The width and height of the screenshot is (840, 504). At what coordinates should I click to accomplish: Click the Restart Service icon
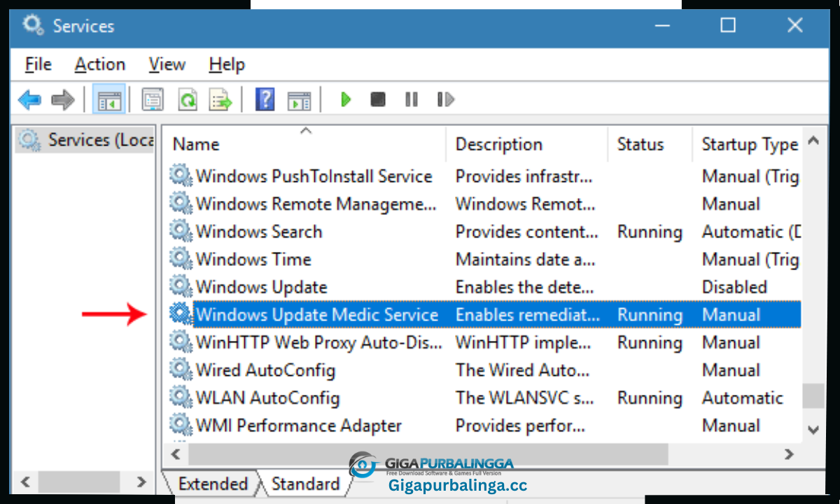[445, 100]
